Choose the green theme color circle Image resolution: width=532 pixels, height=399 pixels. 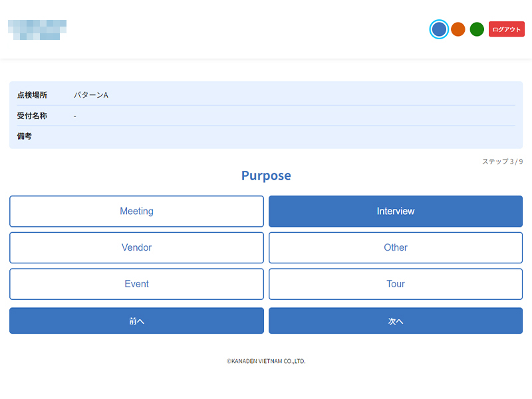coord(477,29)
